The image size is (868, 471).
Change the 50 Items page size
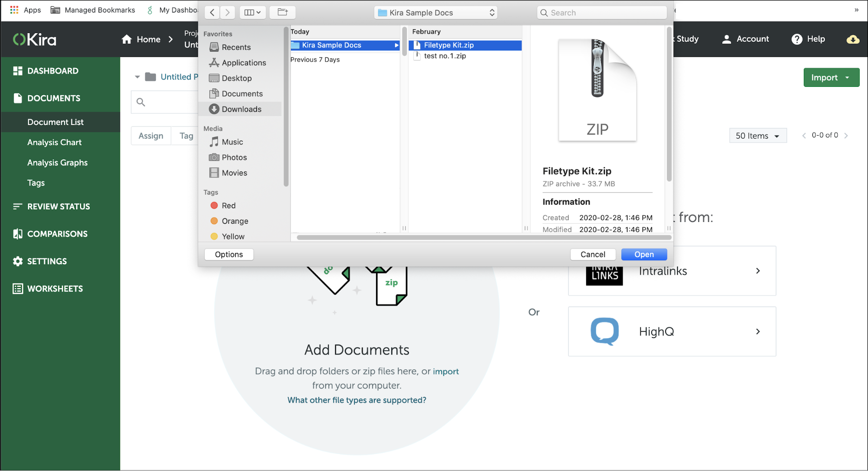758,136
